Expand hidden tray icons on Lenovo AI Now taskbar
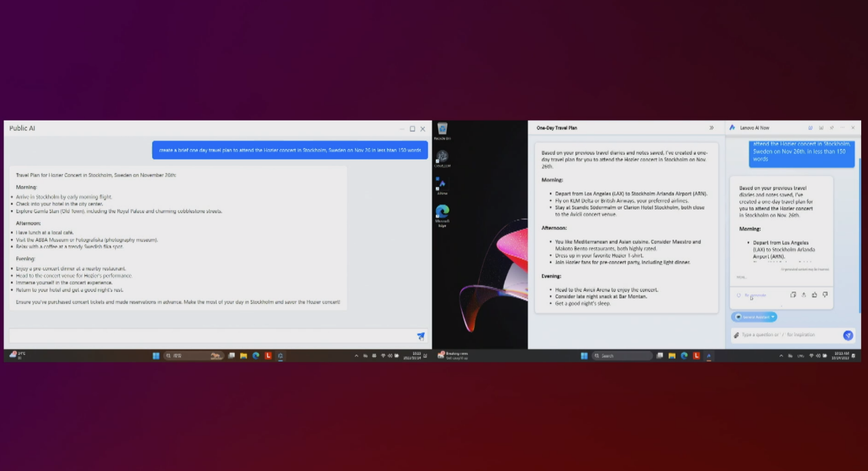 click(x=782, y=356)
